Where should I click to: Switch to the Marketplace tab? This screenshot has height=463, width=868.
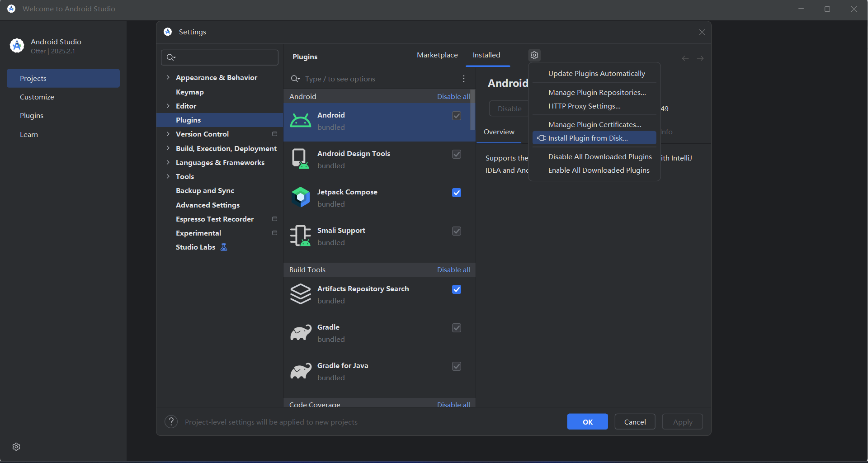(x=437, y=55)
